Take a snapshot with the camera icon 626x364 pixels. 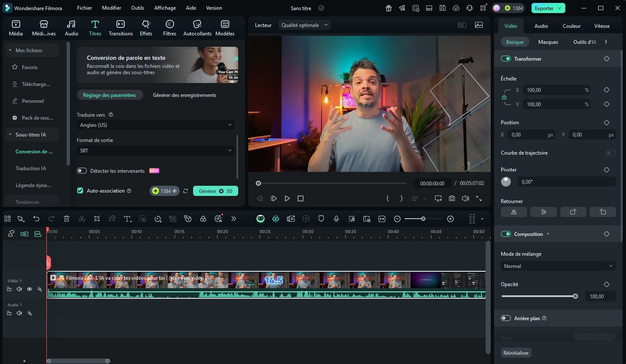point(452,198)
